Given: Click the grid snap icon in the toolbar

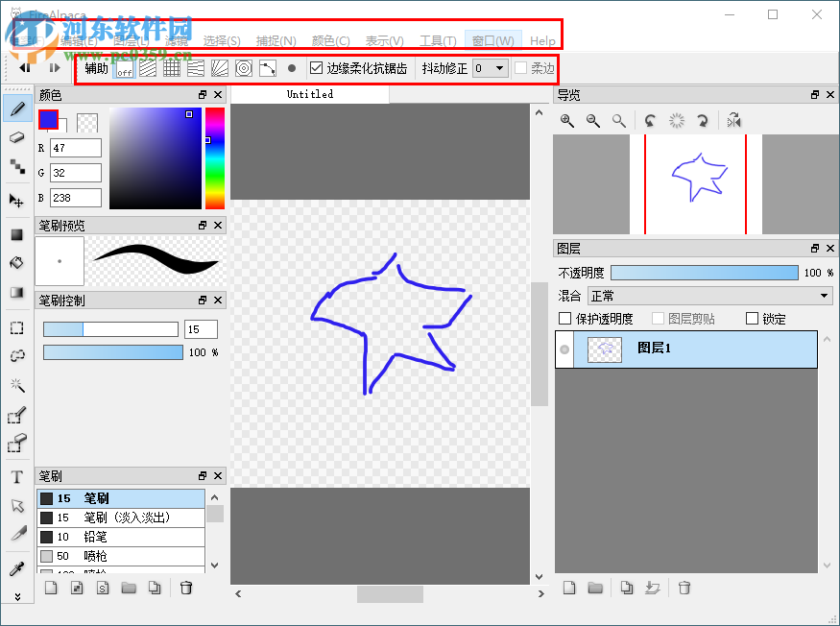Looking at the screenshot, I should click(x=172, y=68).
